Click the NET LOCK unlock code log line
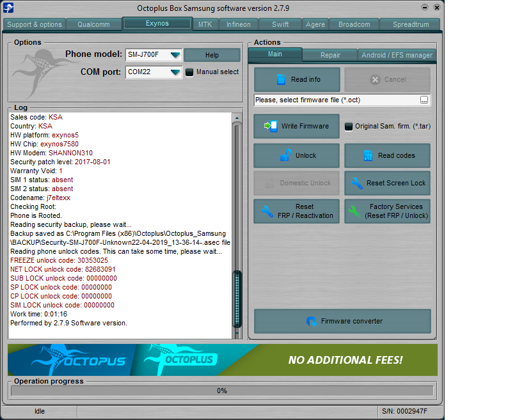The height and width of the screenshot is (420, 524). (63, 269)
